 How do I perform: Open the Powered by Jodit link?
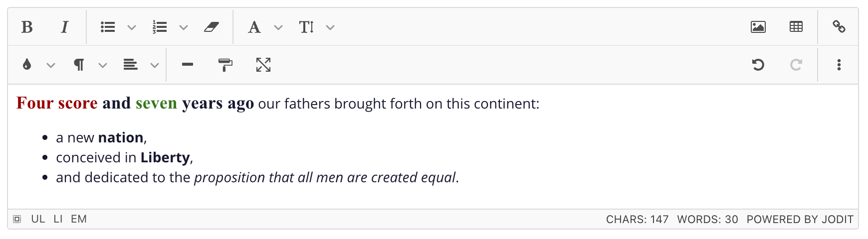800,220
